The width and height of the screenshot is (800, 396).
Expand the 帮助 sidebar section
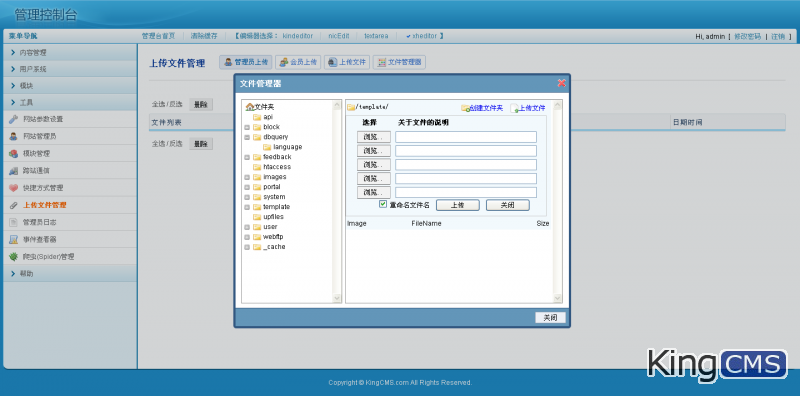pyautogui.click(x=70, y=274)
